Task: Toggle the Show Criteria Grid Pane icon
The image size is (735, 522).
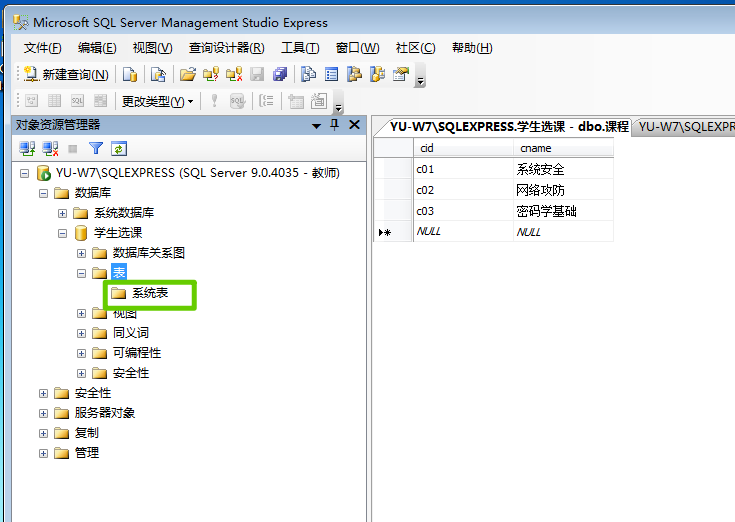Action: 54,101
